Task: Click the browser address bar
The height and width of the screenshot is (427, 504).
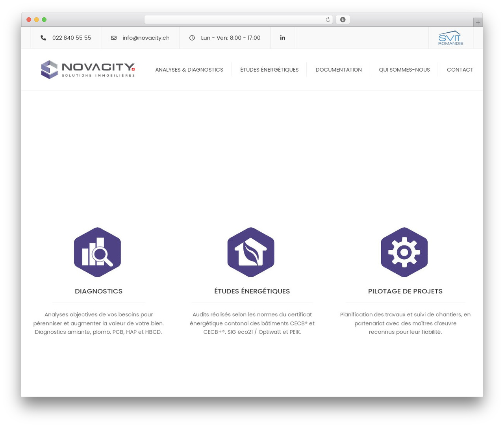Action: tap(239, 20)
